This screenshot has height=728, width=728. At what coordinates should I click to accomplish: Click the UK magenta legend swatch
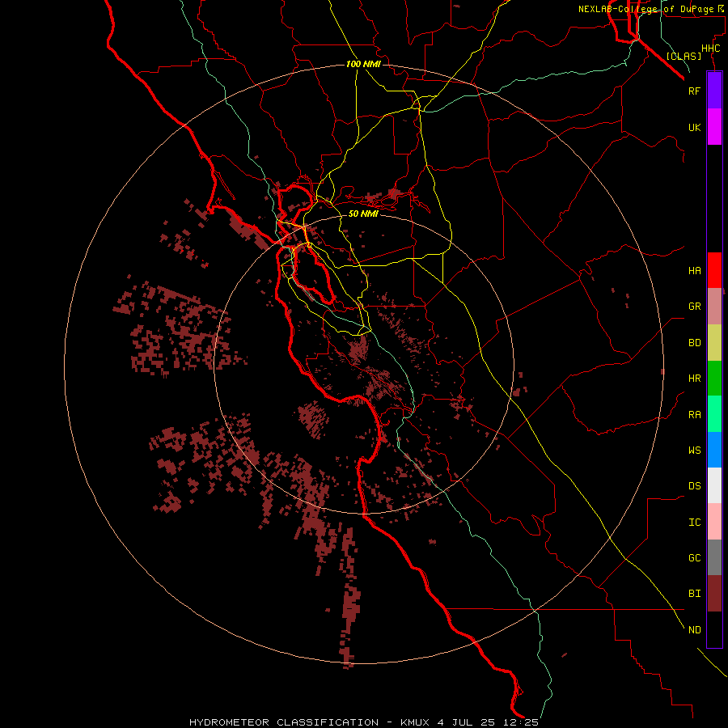click(714, 127)
